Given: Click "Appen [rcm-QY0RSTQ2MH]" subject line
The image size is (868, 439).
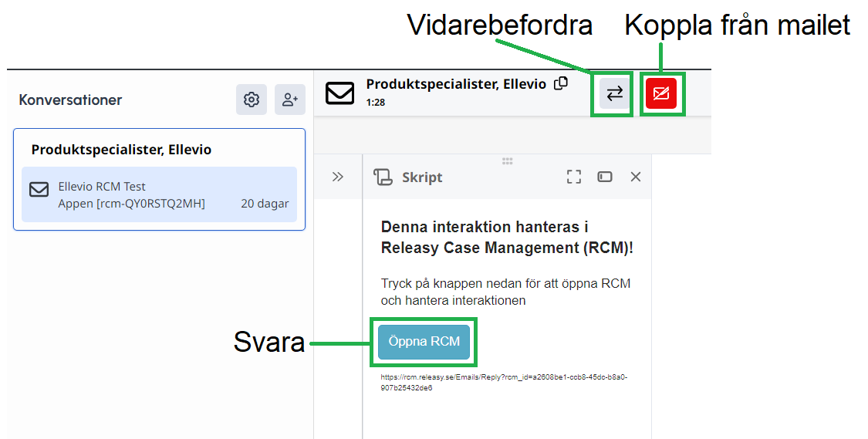Looking at the screenshot, I should coord(131,204).
